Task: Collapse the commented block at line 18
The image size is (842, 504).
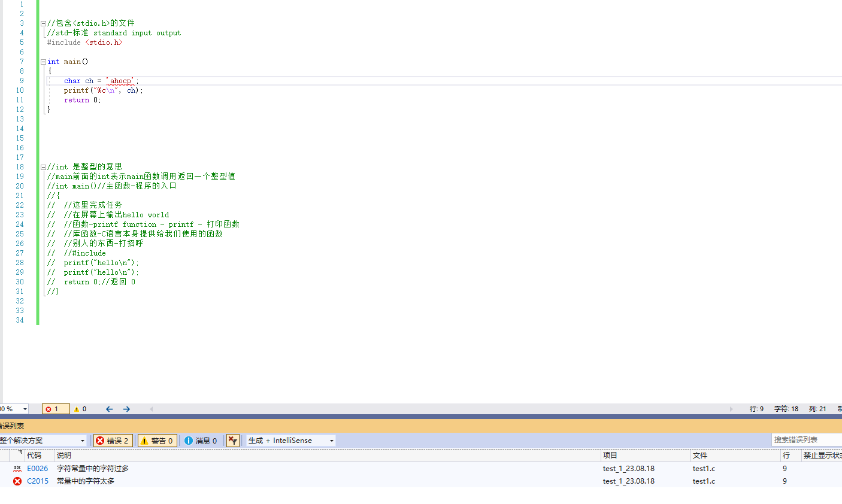Action: 43,167
